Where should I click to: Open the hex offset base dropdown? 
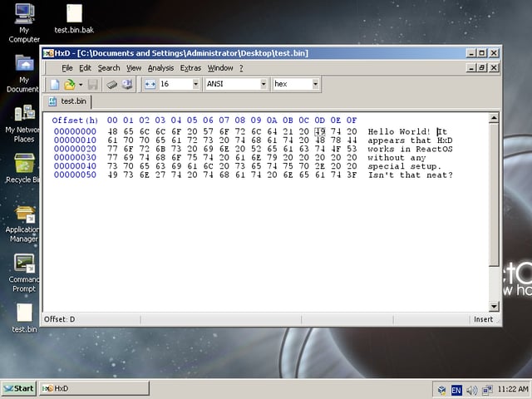[316, 84]
